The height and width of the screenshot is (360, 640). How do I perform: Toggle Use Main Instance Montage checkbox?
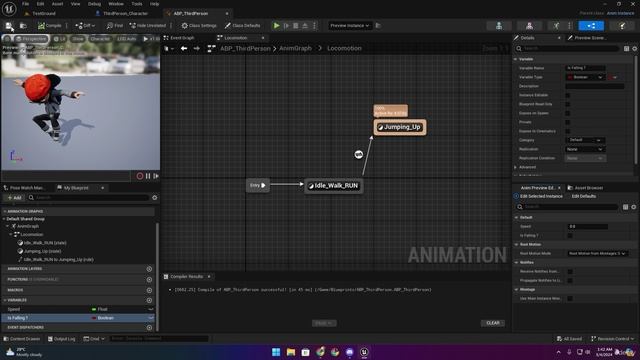(570, 298)
